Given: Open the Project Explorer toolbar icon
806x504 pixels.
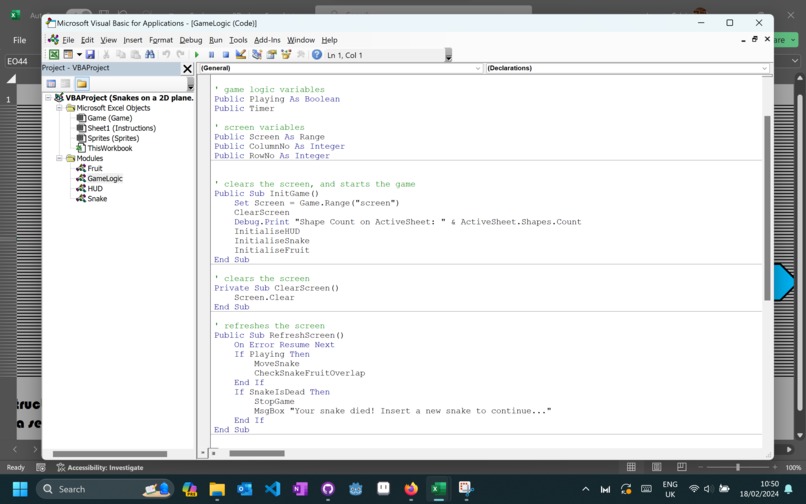Looking at the screenshot, I should (x=257, y=55).
